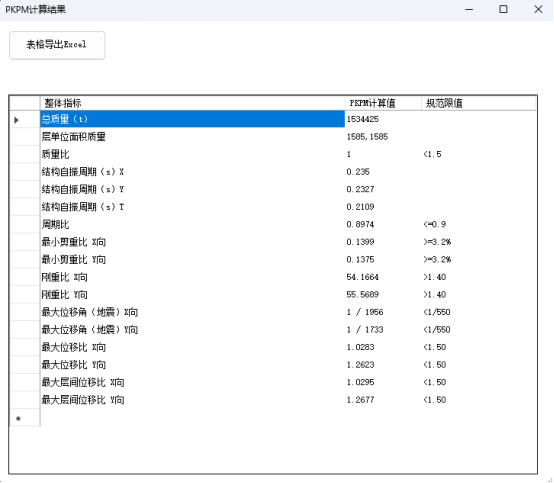Click the new-row asterisk row header

click(25, 418)
